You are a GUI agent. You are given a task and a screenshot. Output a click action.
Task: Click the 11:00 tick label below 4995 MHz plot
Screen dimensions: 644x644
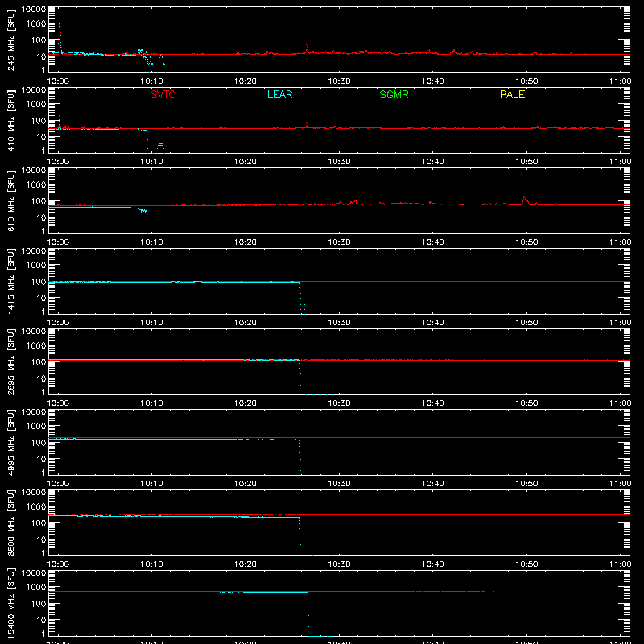[620, 484]
